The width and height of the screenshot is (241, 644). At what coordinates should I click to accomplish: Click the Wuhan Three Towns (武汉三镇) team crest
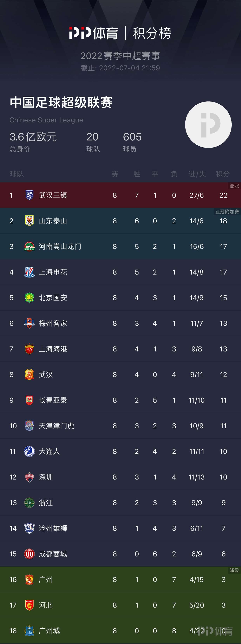(29, 195)
